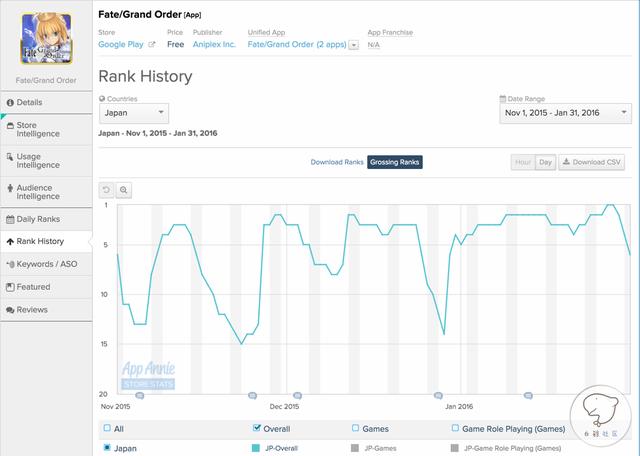This screenshot has width=640, height=456.
Task: Click the chart zoom magnifier icon
Action: pos(124,189)
